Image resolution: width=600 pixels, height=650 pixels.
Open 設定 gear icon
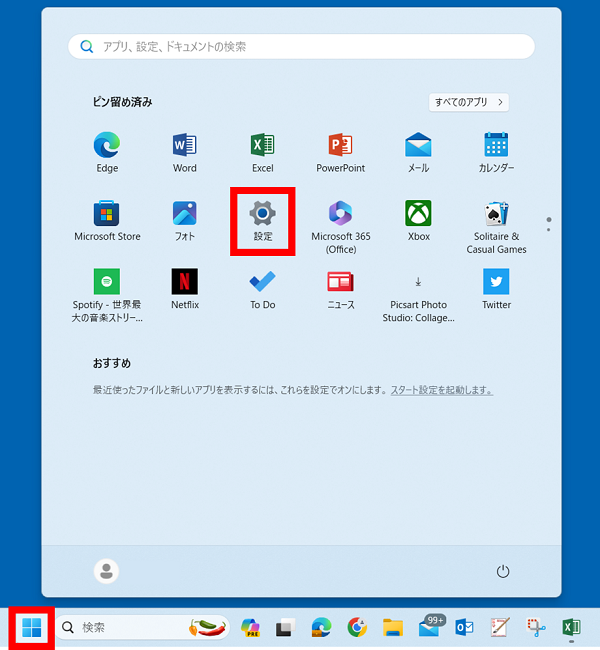point(262,221)
